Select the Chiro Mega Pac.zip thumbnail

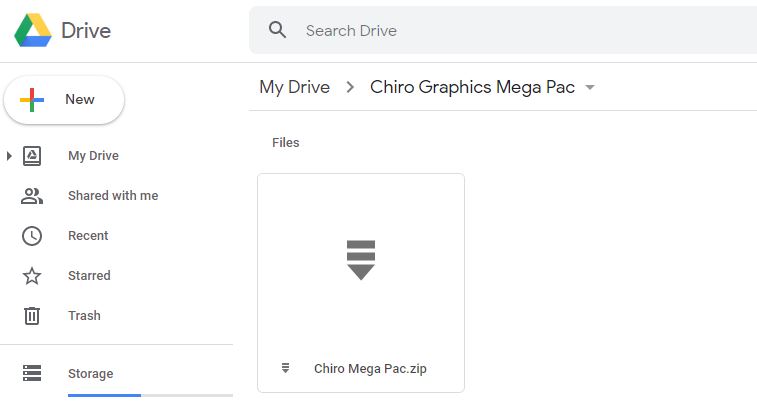[x=360, y=260]
